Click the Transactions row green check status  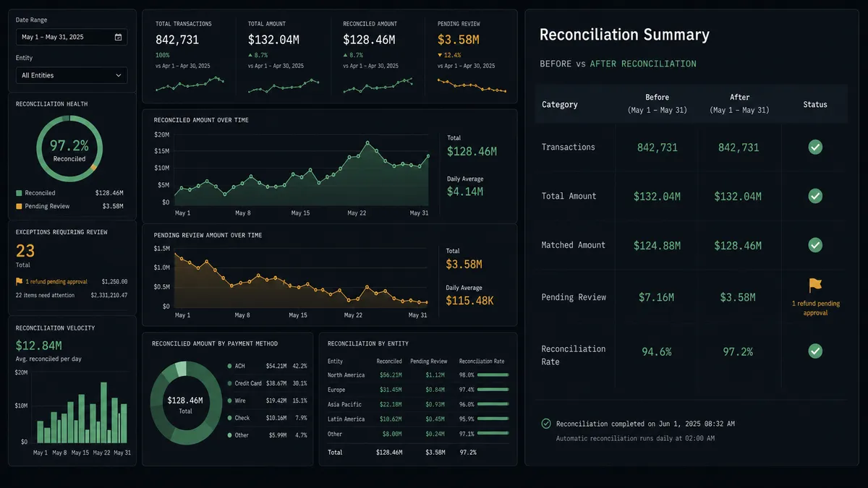pos(815,147)
